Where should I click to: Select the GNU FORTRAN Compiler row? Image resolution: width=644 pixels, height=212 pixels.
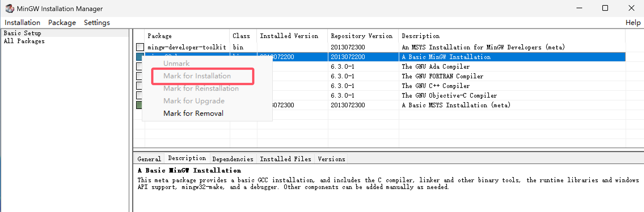(x=442, y=76)
